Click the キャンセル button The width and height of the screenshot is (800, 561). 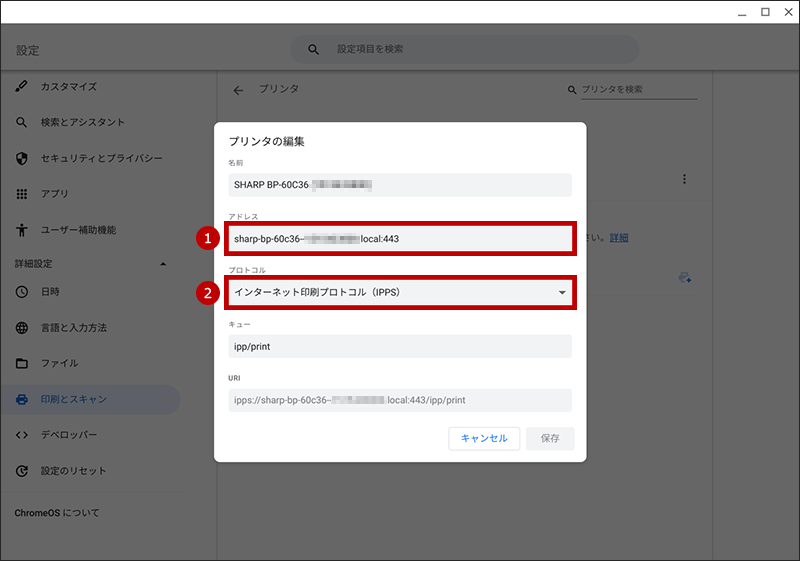484,439
